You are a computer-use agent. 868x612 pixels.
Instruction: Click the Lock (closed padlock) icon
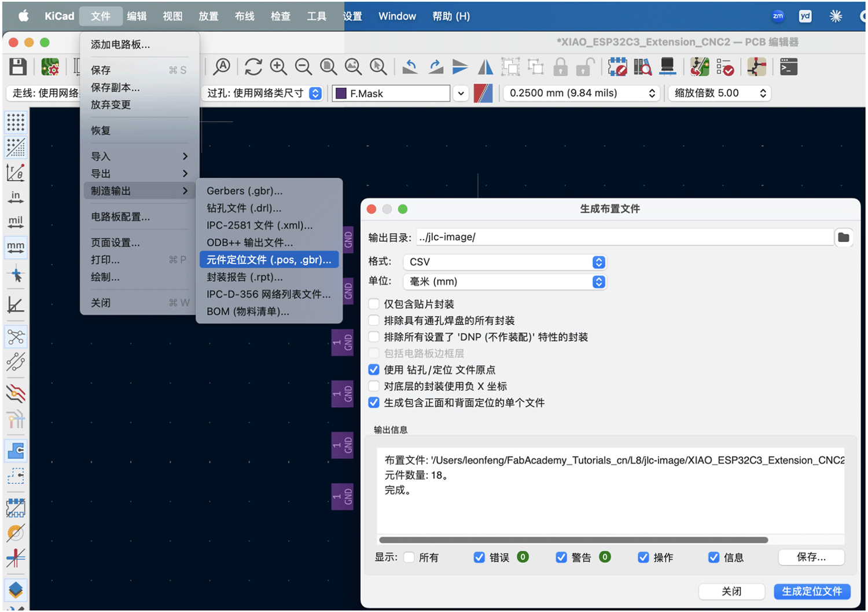tap(560, 67)
